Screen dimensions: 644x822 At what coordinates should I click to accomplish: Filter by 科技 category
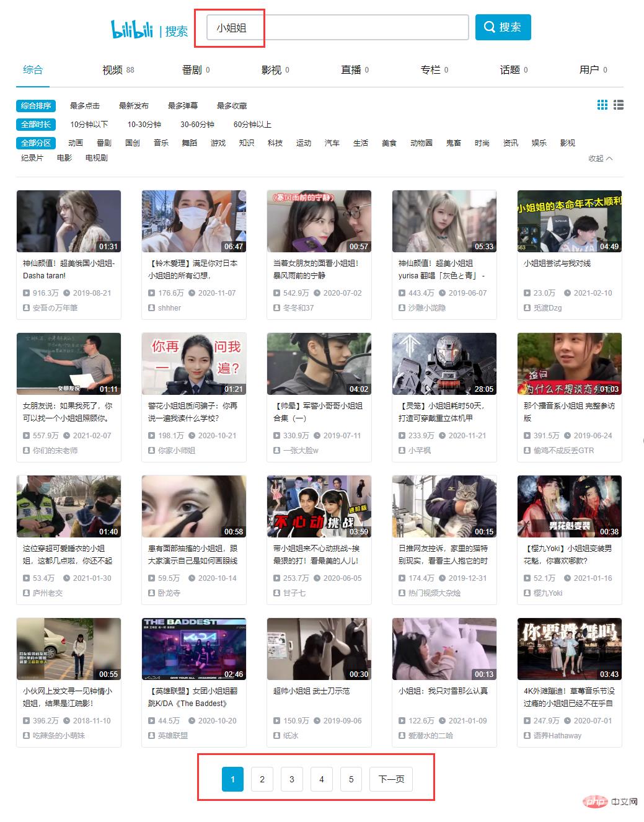[x=275, y=143]
